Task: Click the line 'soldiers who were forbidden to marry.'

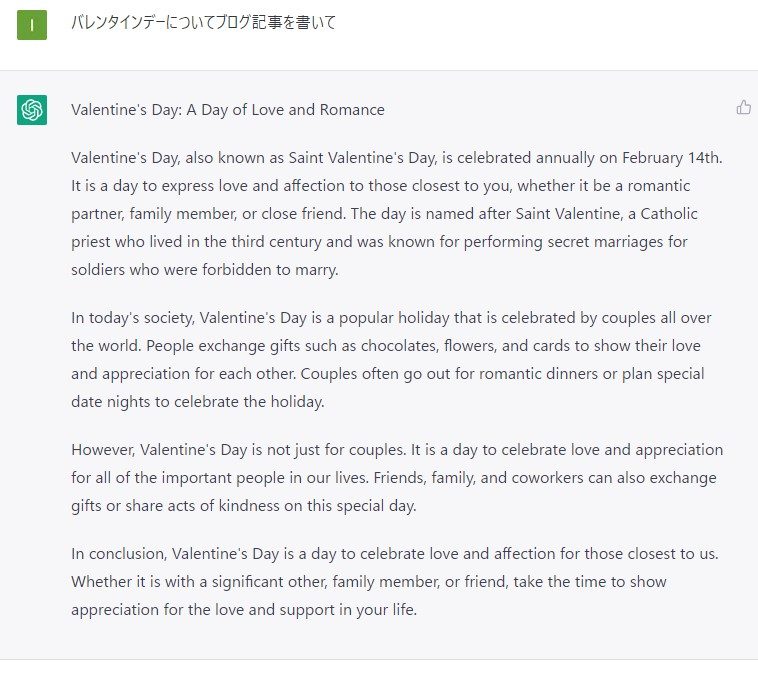Action: pos(204,270)
